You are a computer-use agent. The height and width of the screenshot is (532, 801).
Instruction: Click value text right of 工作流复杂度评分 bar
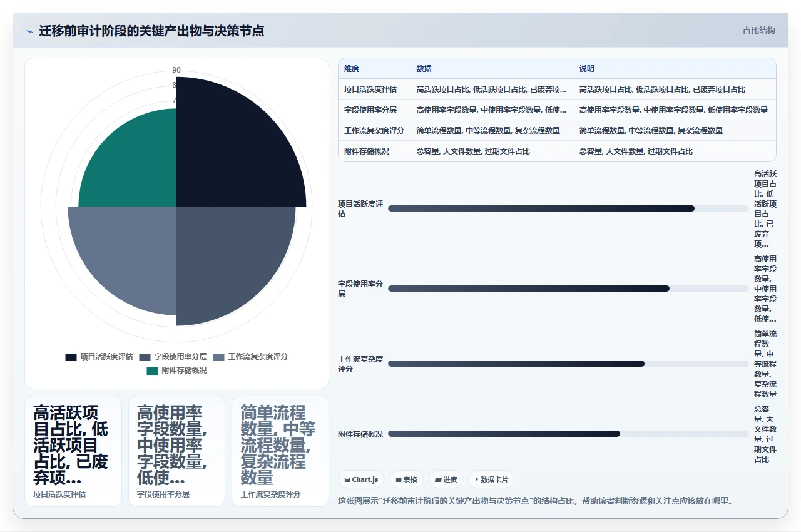pos(765,364)
